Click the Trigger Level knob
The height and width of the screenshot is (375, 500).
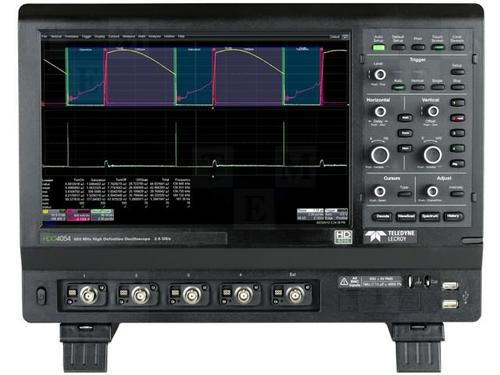tap(380, 75)
